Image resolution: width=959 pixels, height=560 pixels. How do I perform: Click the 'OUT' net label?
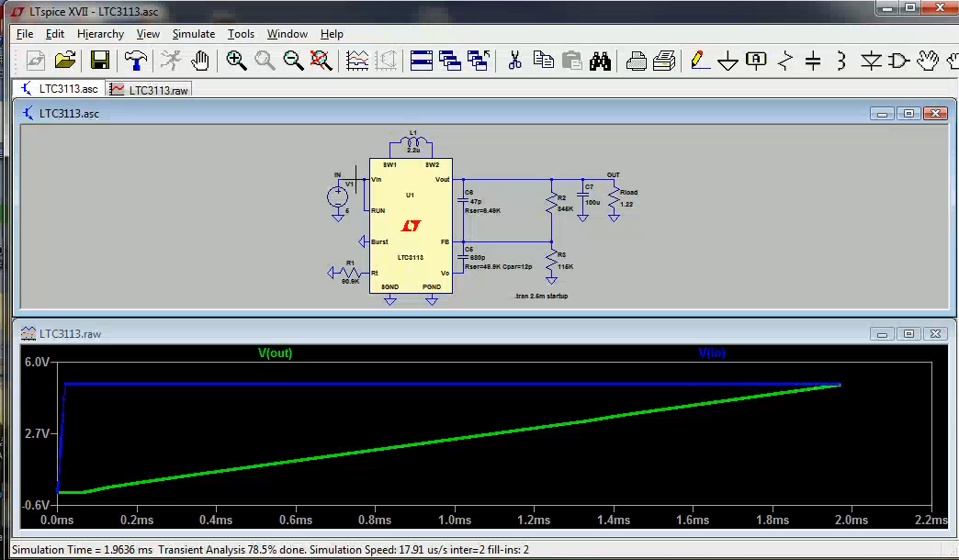(614, 174)
